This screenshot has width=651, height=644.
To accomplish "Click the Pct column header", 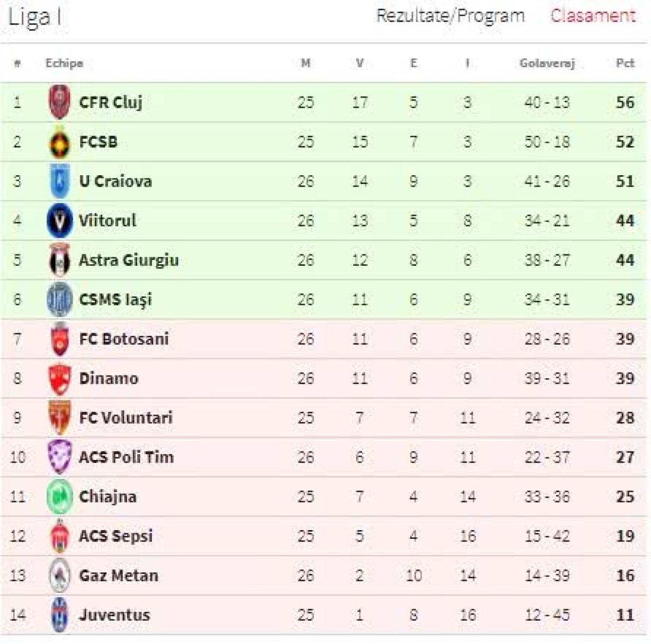I will [x=625, y=63].
